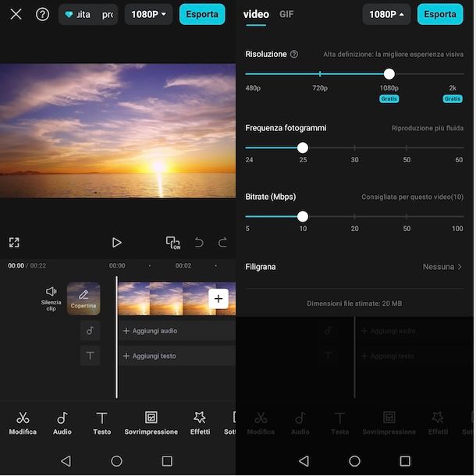The width and height of the screenshot is (476, 476).
Task: Click Esporta in the editor screen
Action: coord(202,14)
